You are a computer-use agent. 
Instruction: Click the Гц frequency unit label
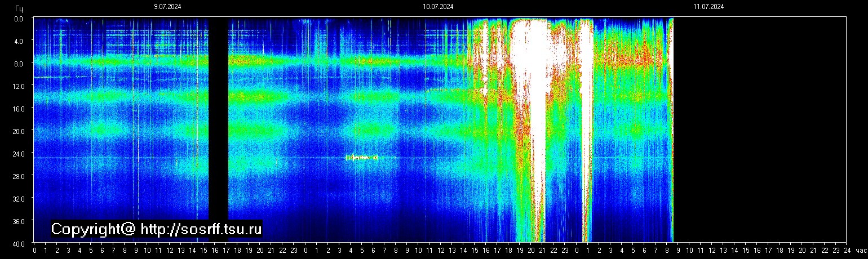pyautogui.click(x=19, y=8)
